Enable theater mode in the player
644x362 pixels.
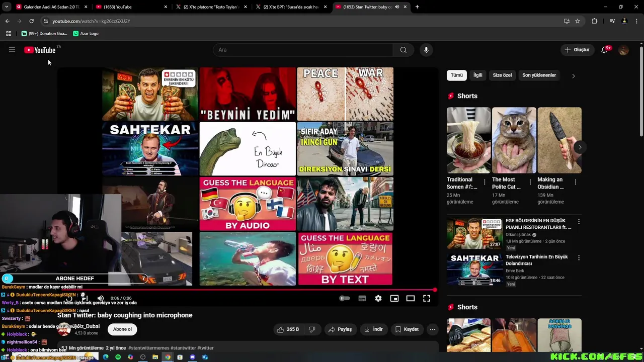(411, 298)
